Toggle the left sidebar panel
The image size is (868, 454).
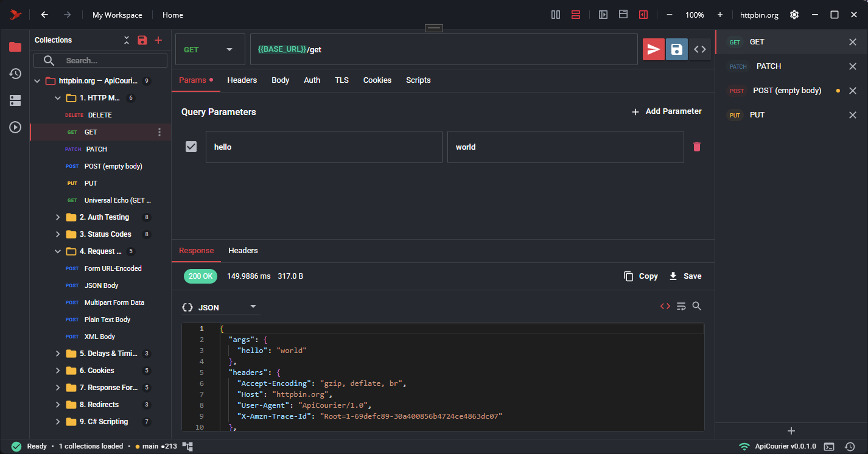tap(603, 15)
